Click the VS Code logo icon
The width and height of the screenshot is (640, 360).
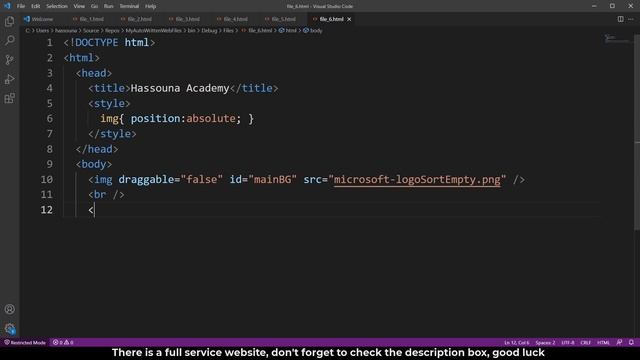7,6
